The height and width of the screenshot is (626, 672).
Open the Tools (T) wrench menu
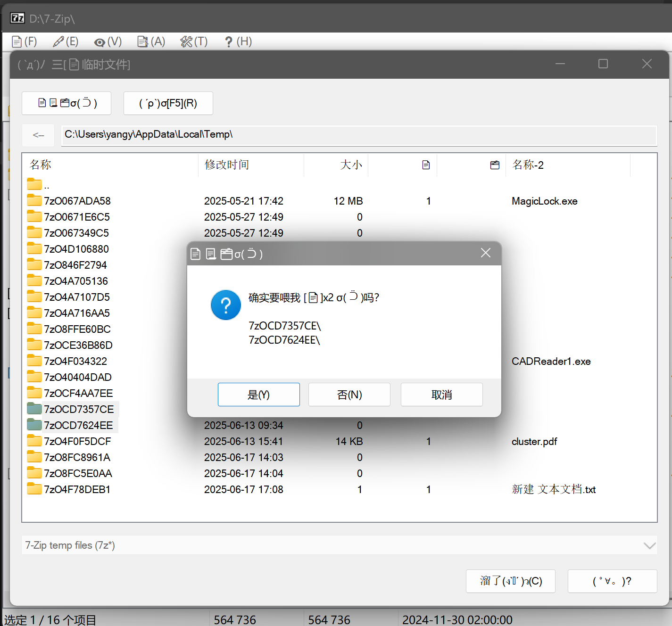coord(194,42)
